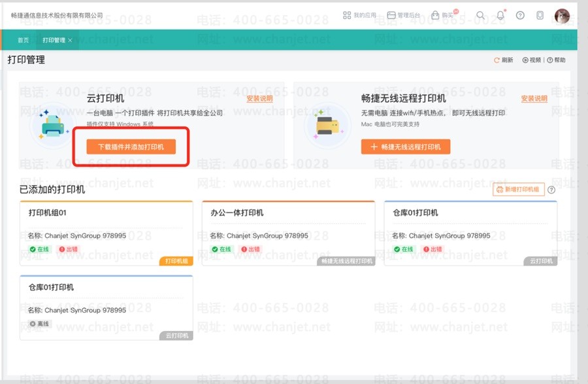The image size is (588, 384).
Task: Click the 已添加的打印机 section heading
Action: coord(52,190)
